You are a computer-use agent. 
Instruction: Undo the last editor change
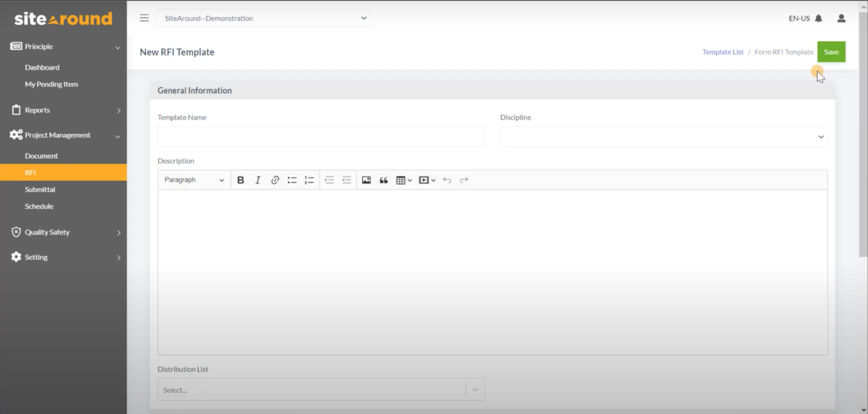[x=447, y=179]
